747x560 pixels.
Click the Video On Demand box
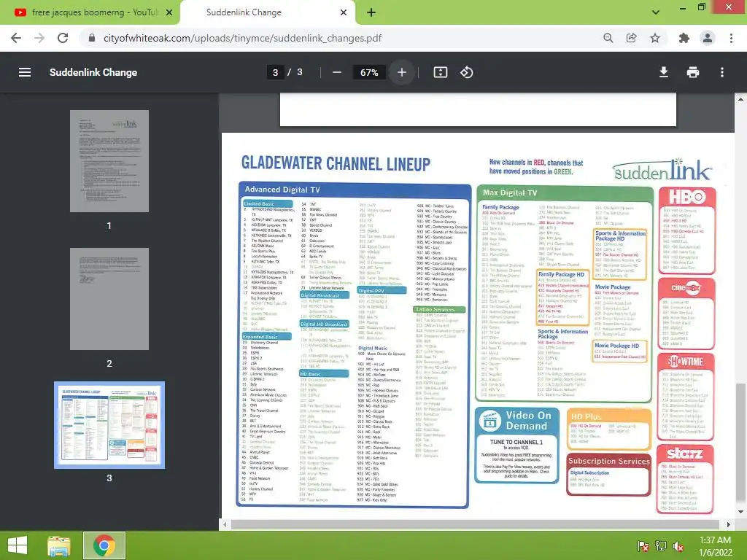pos(517,446)
